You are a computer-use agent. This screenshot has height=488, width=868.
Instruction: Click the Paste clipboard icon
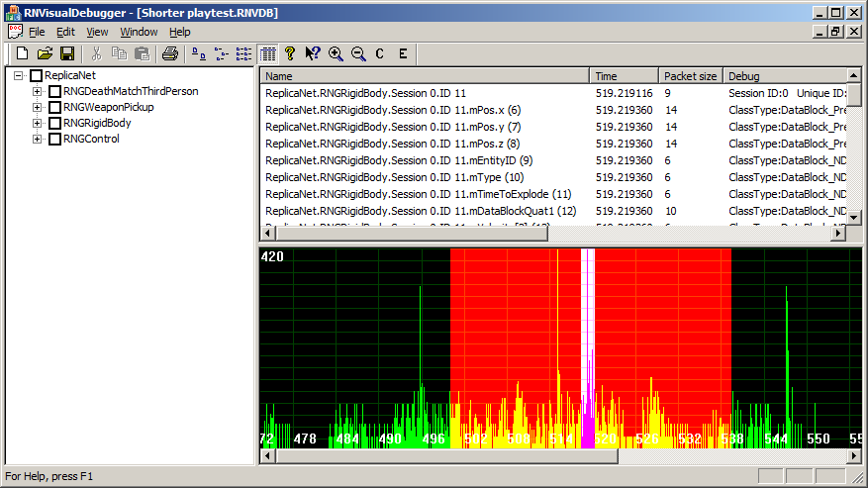(x=143, y=53)
